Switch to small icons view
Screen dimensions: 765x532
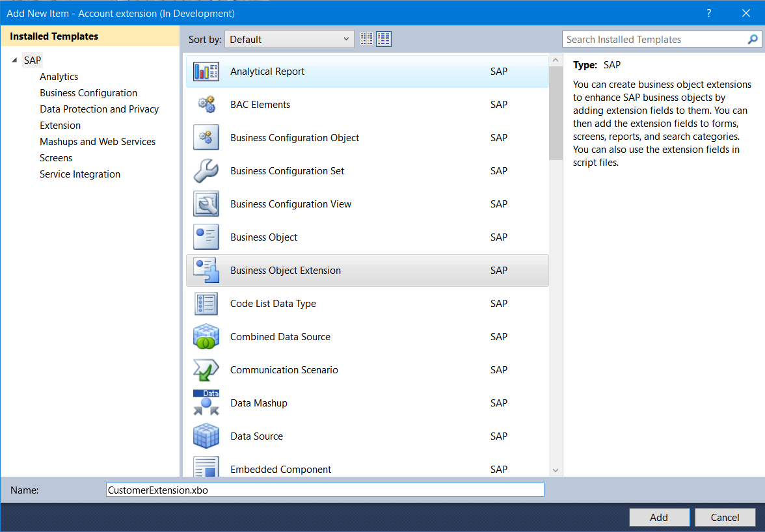coord(367,39)
